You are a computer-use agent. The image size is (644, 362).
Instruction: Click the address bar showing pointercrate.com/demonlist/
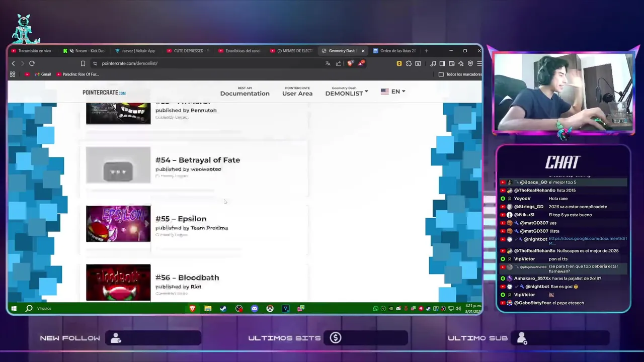pyautogui.click(x=206, y=63)
